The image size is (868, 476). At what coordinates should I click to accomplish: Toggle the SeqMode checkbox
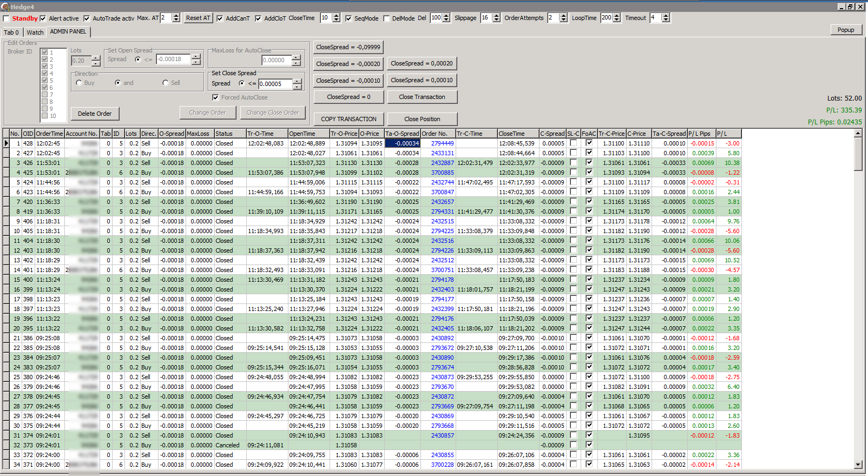pos(348,18)
